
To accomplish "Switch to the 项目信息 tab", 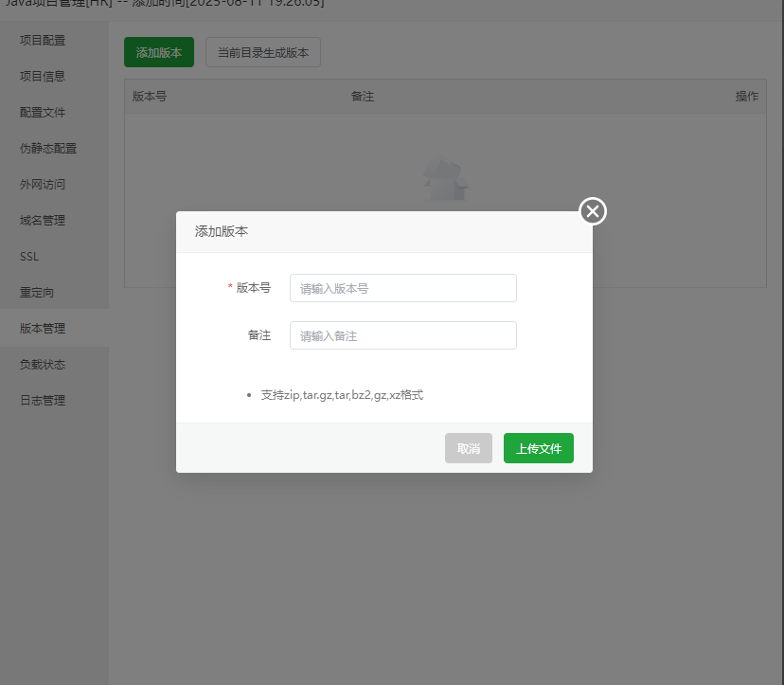I will pos(43,76).
